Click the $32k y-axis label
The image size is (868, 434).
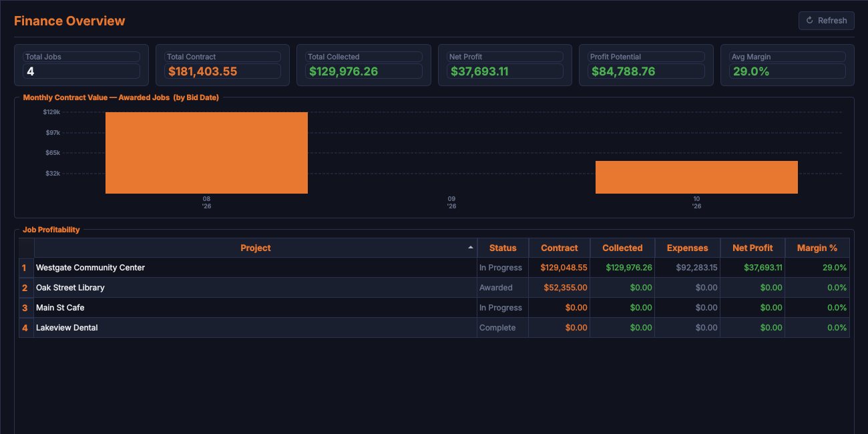(x=53, y=174)
